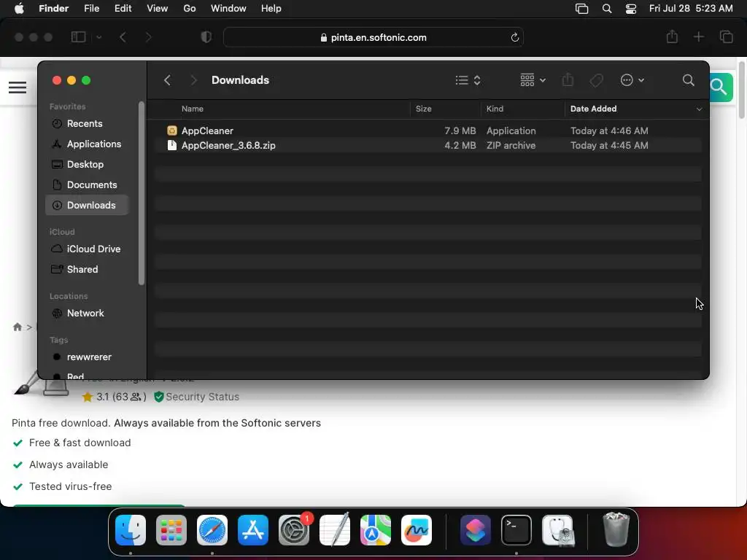Image resolution: width=747 pixels, height=560 pixels.
Task: Open the App Store in the Dock
Action: click(x=253, y=530)
